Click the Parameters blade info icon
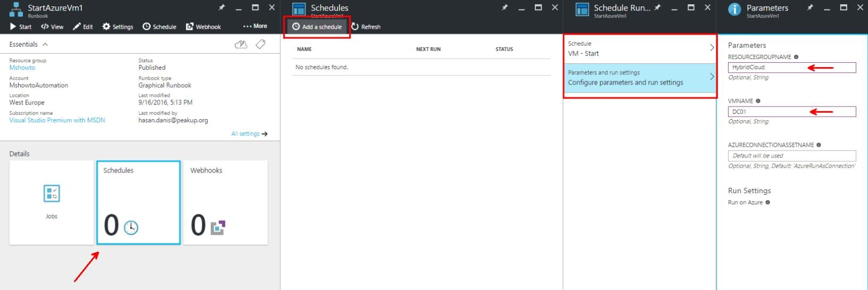The image size is (868, 290). 734,10
